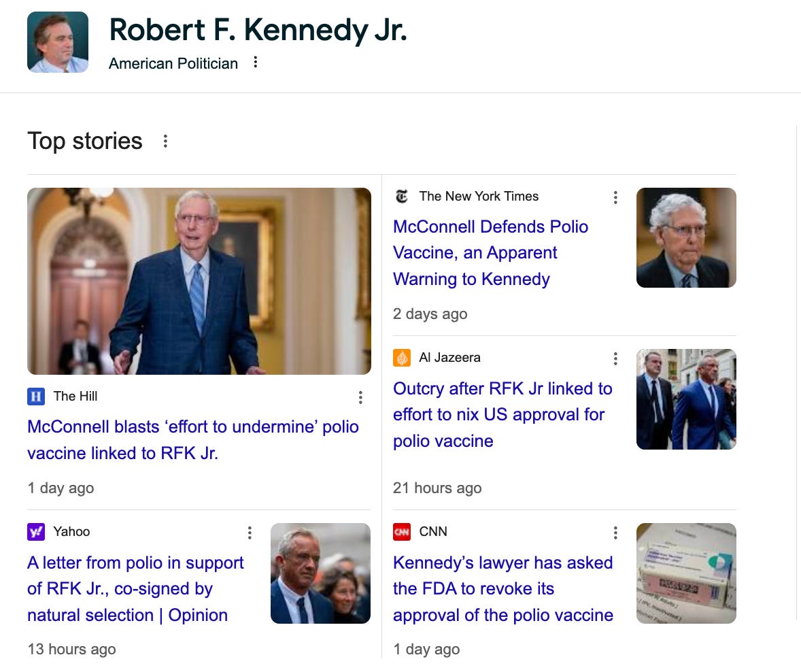Click the Yahoo logo icon

36,532
